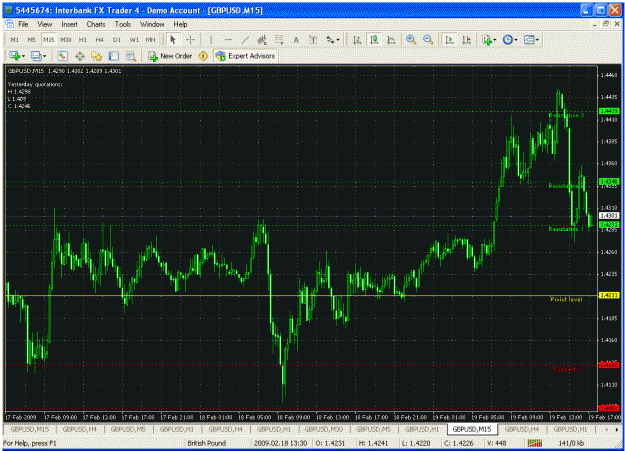The image size is (625, 451).
Task: Toggle the Expert Advisors button
Action: [245, 56]
